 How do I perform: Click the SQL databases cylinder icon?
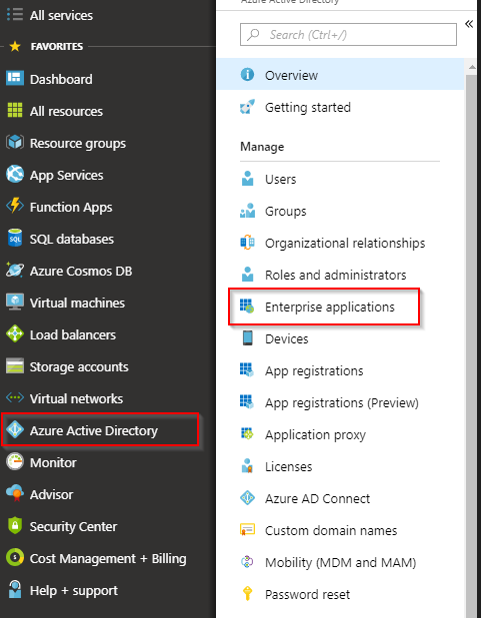[x=15, y=238]
